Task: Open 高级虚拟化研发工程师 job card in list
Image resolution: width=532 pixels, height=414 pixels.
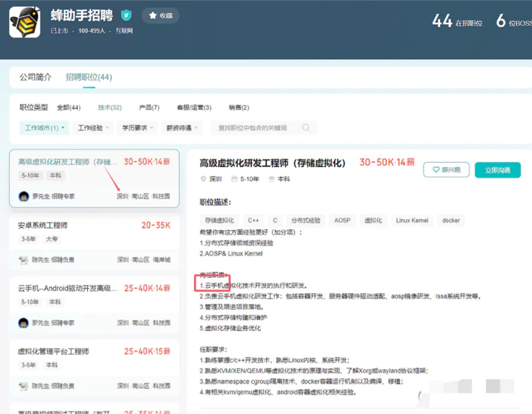Action: click(95, 178)
